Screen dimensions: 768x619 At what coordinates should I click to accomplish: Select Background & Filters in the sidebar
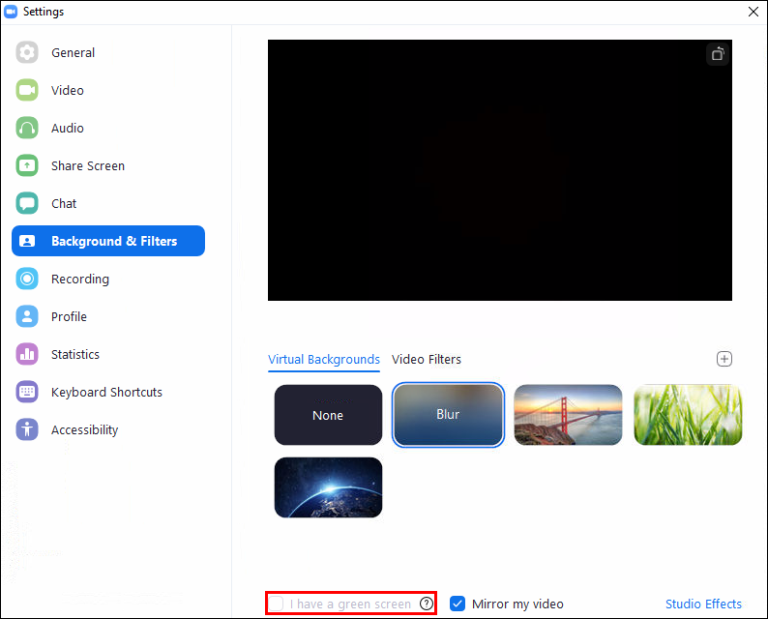tap(108, 241)
